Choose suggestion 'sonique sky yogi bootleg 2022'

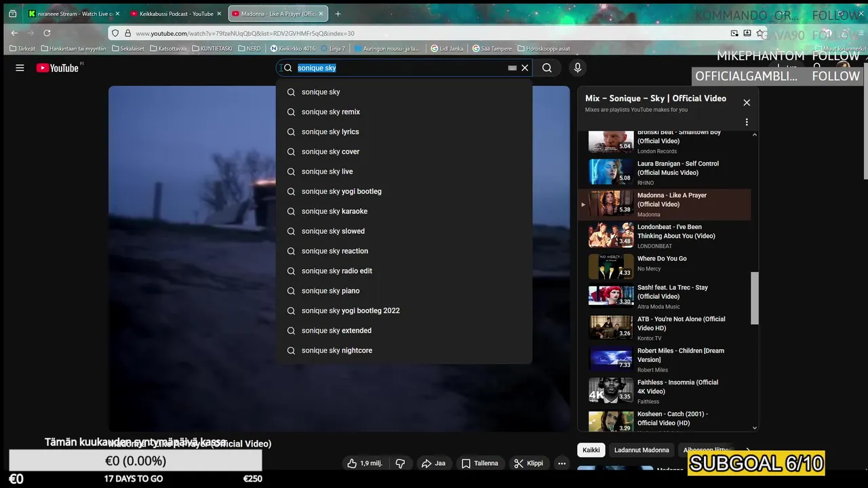click(404, 310)
